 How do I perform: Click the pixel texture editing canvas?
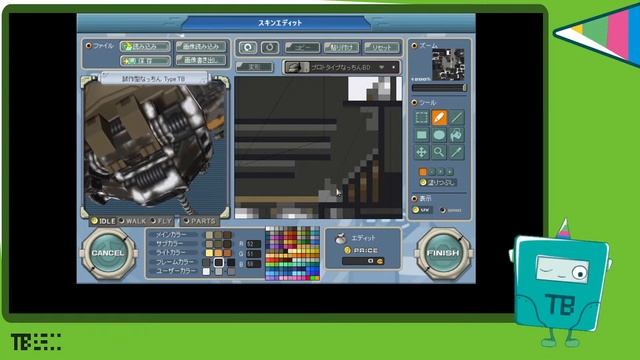coord(318,148)
